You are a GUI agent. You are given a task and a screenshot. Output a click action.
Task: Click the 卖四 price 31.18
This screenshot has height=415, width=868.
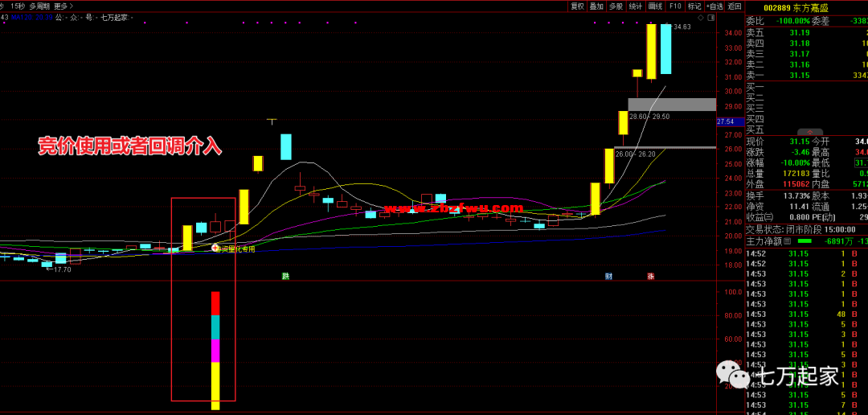[800, 43]
